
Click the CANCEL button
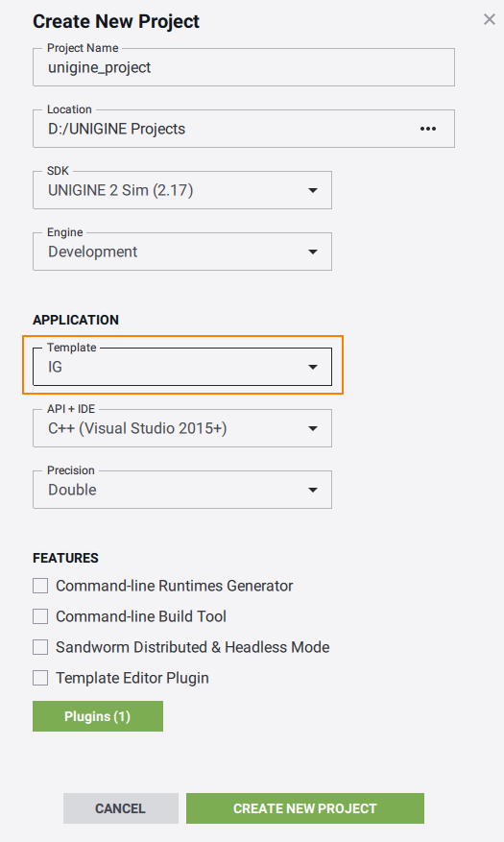click(x=121, y=808)
